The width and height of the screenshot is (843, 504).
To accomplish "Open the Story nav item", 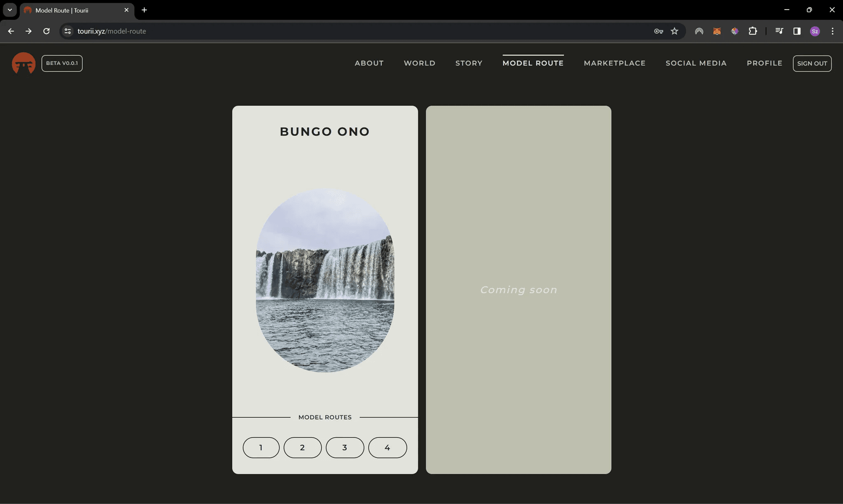I will point(468,63).
